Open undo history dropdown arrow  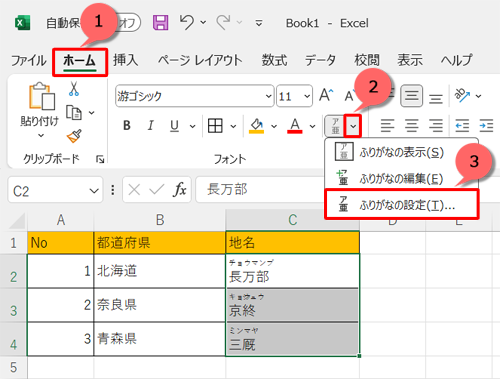[x=203, y=23]
